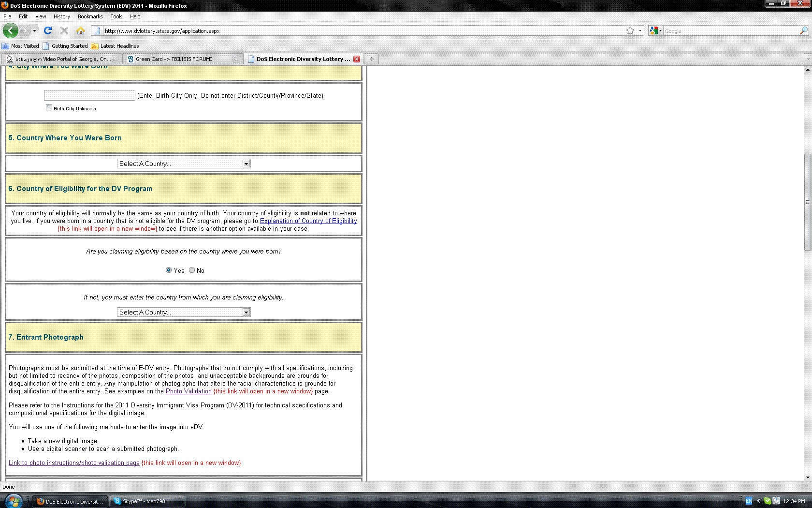Click the green Skype tray icon
The width and height of the screenshot is (812, 508).
pyautogui.click(x=767, y=501)
